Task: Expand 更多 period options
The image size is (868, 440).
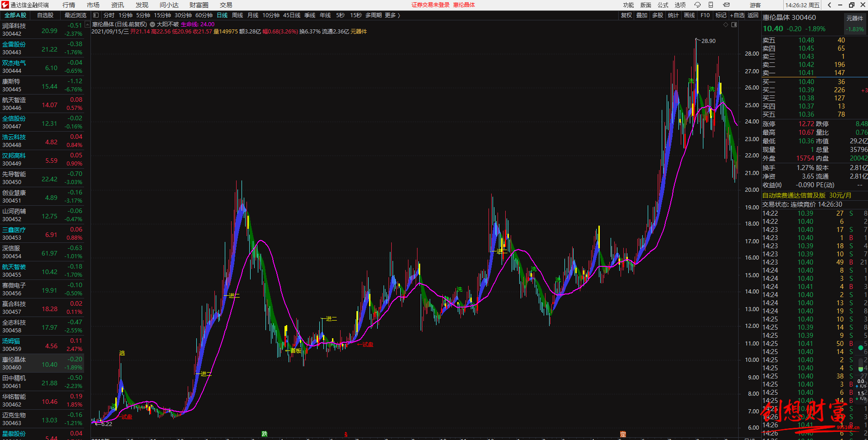Action: 392,15
